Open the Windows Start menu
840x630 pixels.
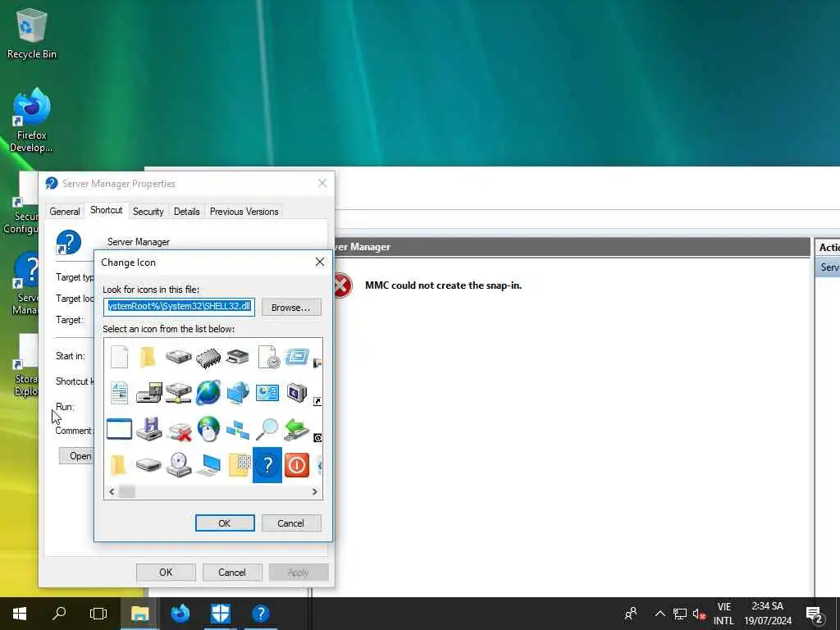(20, 614)
